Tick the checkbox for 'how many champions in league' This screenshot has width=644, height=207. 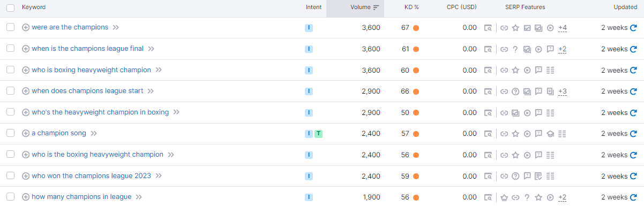[x=10, y=197]
